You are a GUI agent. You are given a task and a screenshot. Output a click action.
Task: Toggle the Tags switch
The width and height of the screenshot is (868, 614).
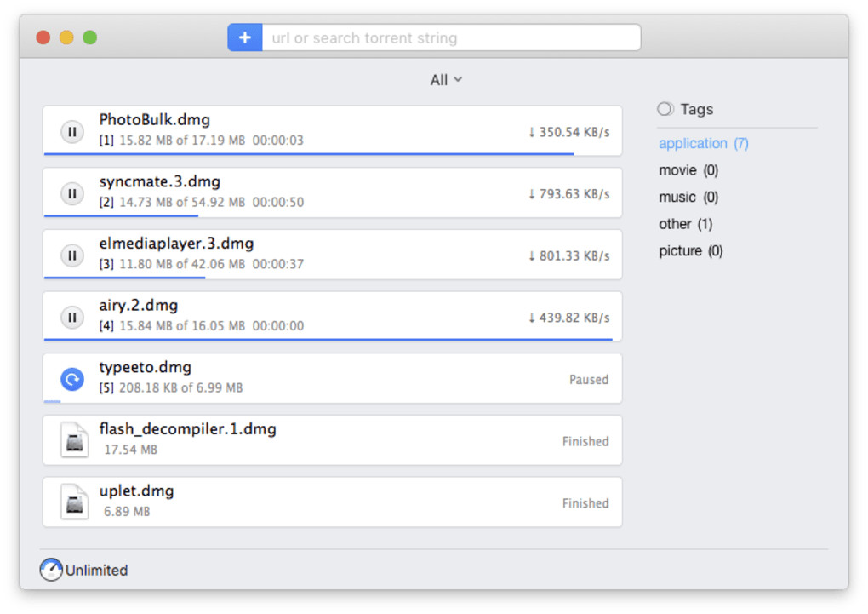point(665,109)
